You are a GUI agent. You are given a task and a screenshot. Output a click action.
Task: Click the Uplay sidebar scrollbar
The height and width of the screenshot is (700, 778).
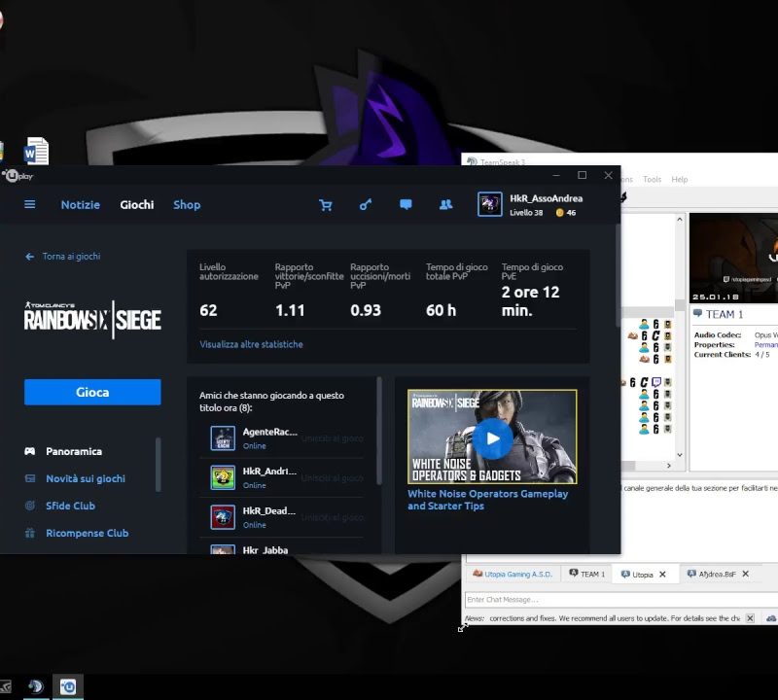pyautogui.click(x=159, y=465)
